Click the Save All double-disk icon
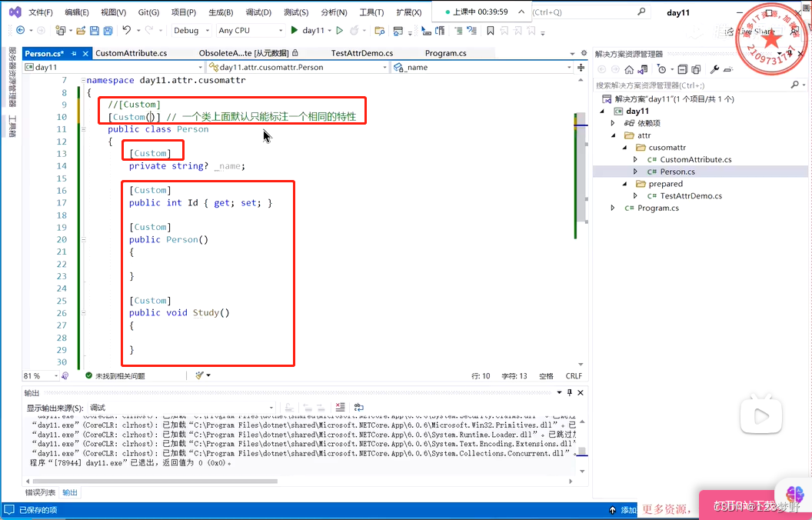The height and width of the screenshot is (520, 812). click(x=108, y=31)
